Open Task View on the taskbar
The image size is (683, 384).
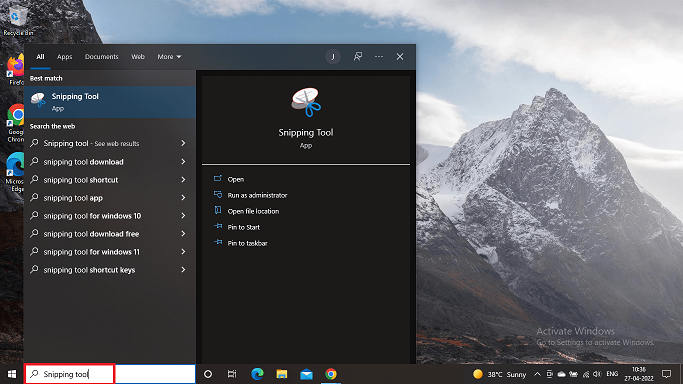coord(232,374)
